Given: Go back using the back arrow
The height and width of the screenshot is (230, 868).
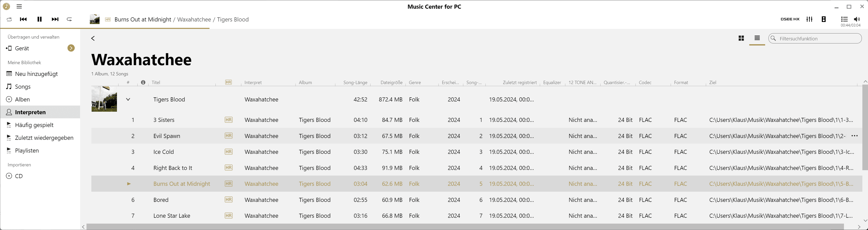Looking at the screenshot, I should pos(93,38).
